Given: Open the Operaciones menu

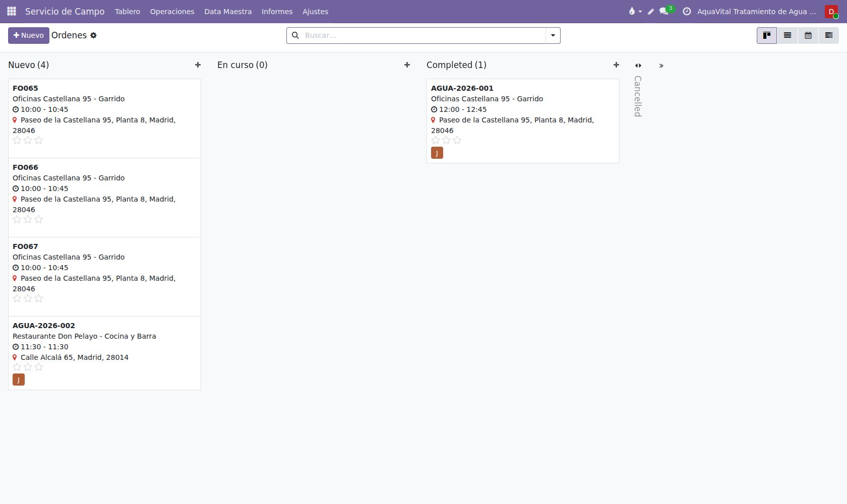Looking at the screenshot, I should click(x=172, y=12).
